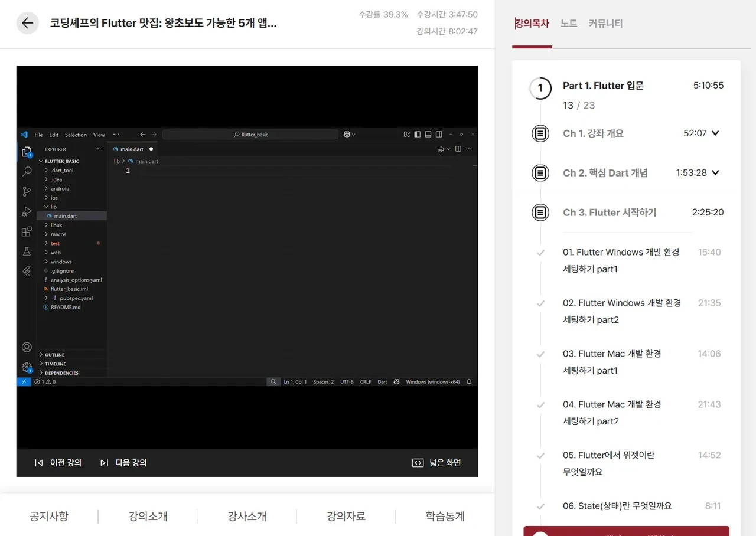The image size is (756, 536).
Task: Select main.dart editor tab
Action: click(x=132, y=149)
